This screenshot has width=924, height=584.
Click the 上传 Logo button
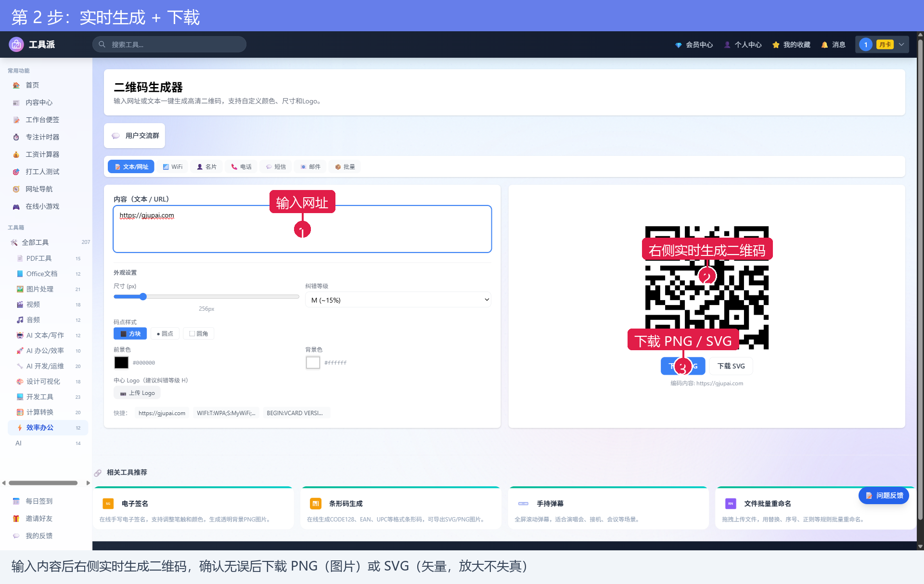[x=137, y=393]
